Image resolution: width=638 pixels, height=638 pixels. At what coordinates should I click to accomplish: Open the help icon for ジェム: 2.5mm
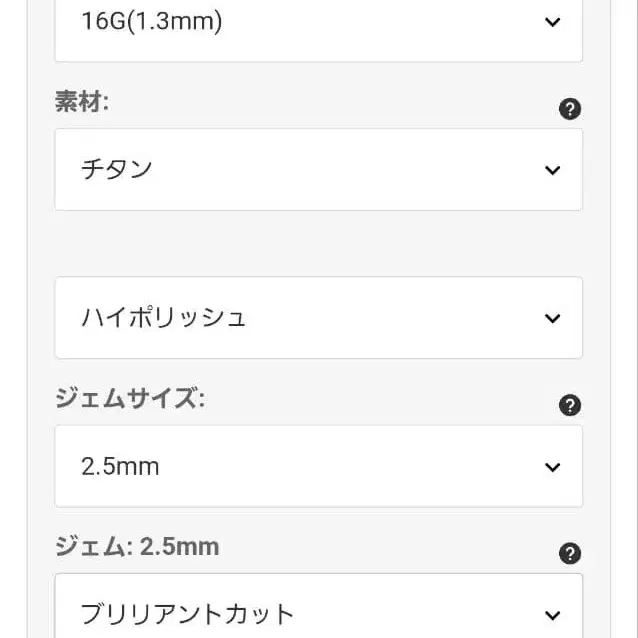tap(570, 553)
